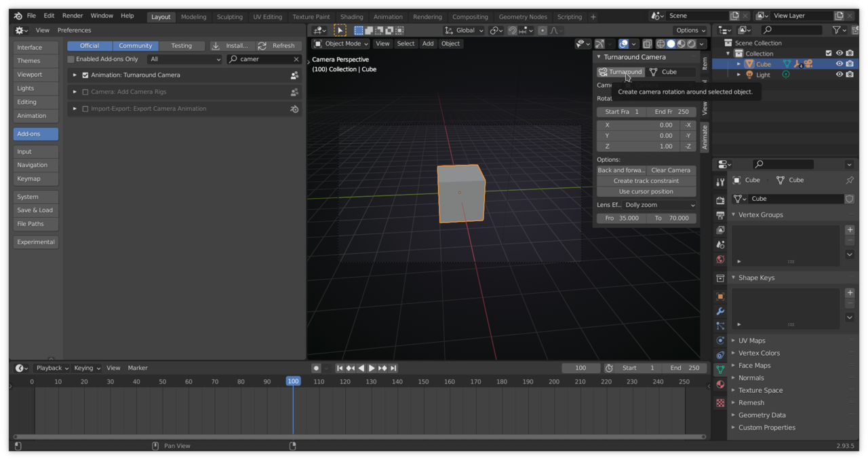Open the Material properties tab
Image resolution: width=868 pixels, height=460 pixels.
click(x=720, y=385)
